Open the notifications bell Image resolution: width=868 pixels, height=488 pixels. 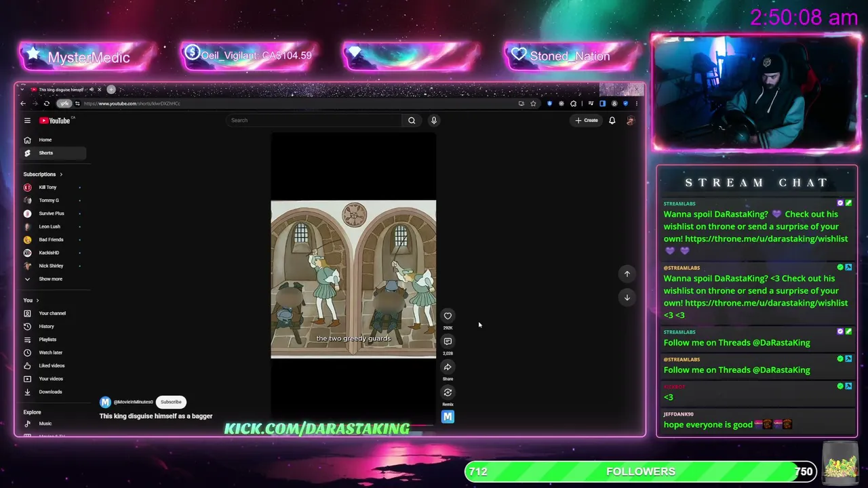pyautogui.click(x=612, y=121)
